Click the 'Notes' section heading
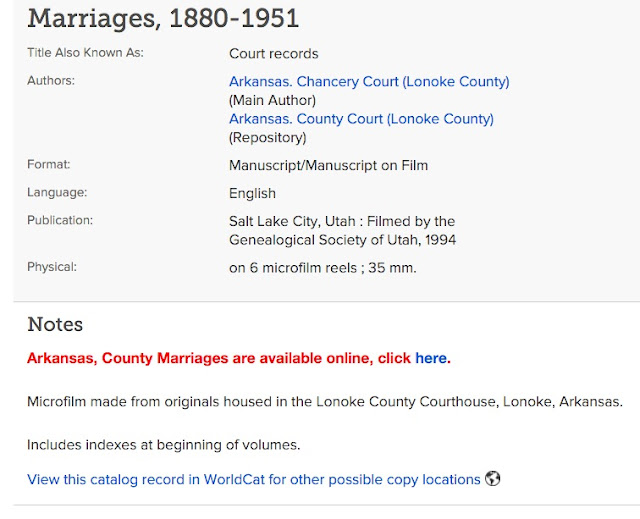The width and height of the screenshot is (640, 519). [x=55, y=324]
